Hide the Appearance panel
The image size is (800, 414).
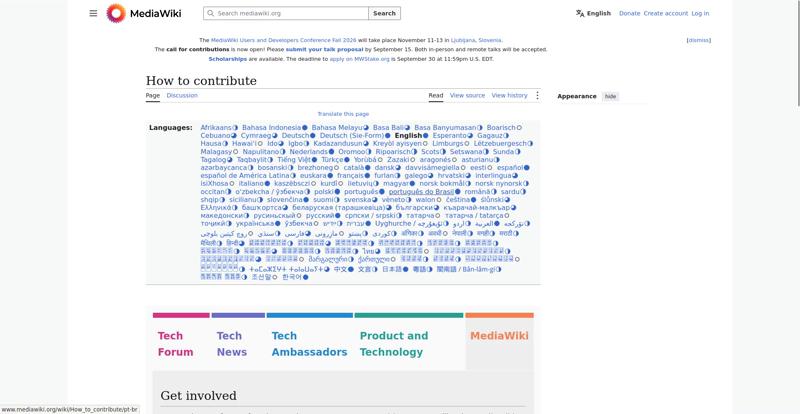610,96
